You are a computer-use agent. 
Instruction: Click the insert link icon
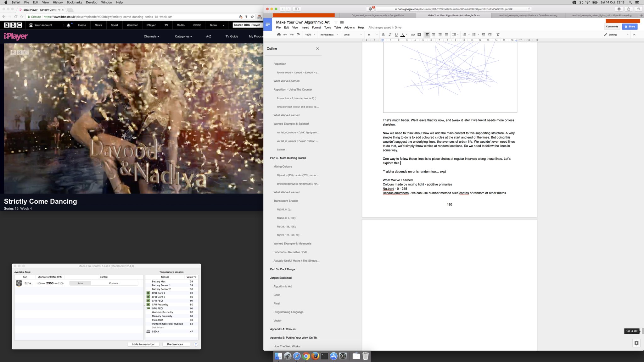413,35
